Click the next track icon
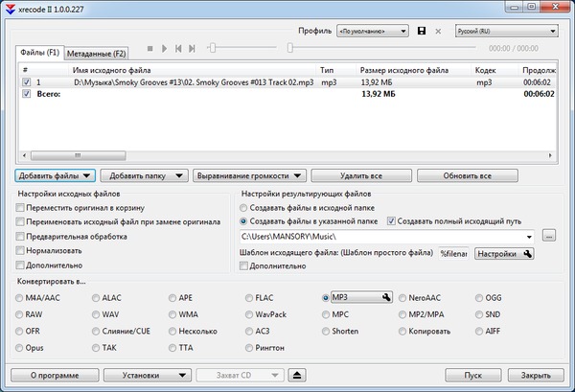575x392 pixels. [194, 48]
